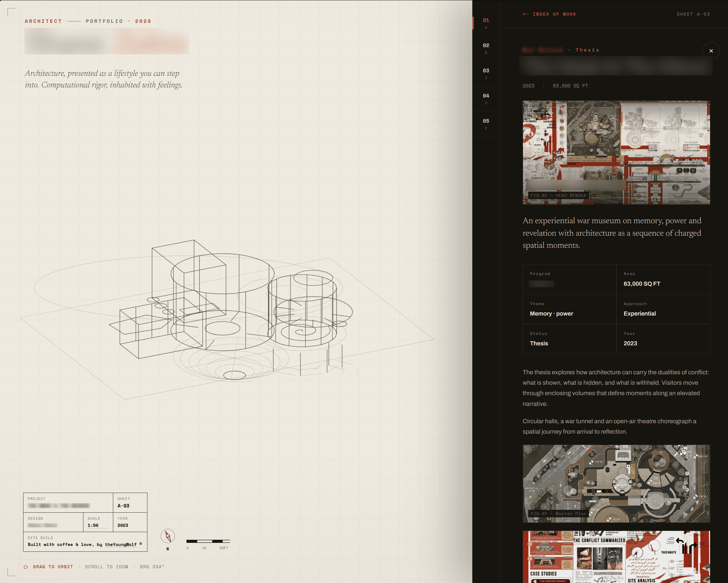
Task: View the Conflict Summarized board image
Action: 616,557
